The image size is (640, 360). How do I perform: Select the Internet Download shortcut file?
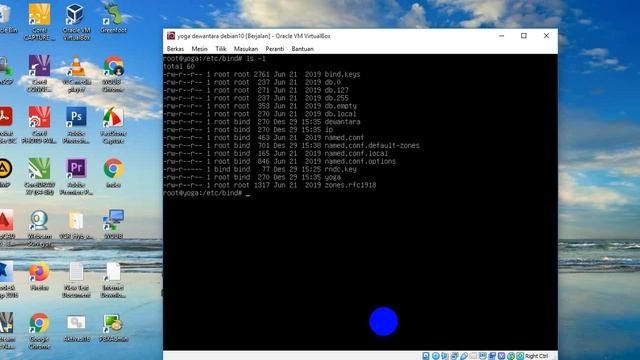pyautogui.click(x=113, y=280)
